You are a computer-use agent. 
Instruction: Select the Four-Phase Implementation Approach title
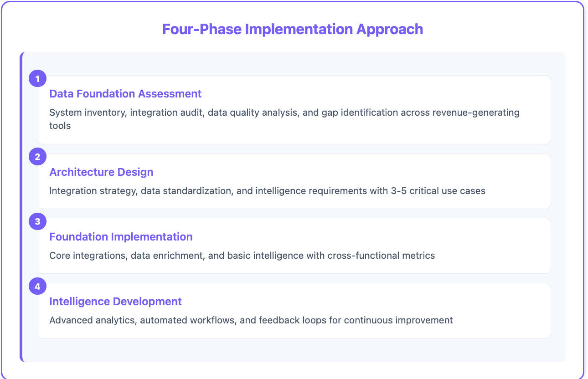(292, 29)
